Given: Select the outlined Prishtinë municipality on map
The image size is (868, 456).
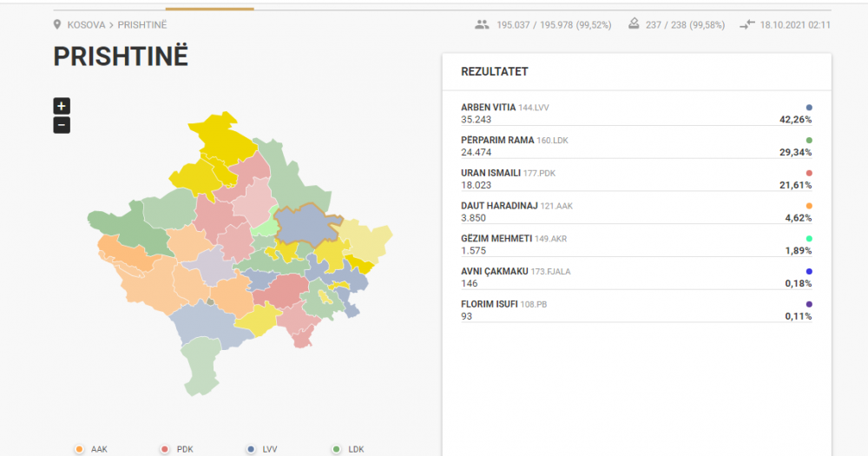Looking at the screenshot, I should point(306,224).
